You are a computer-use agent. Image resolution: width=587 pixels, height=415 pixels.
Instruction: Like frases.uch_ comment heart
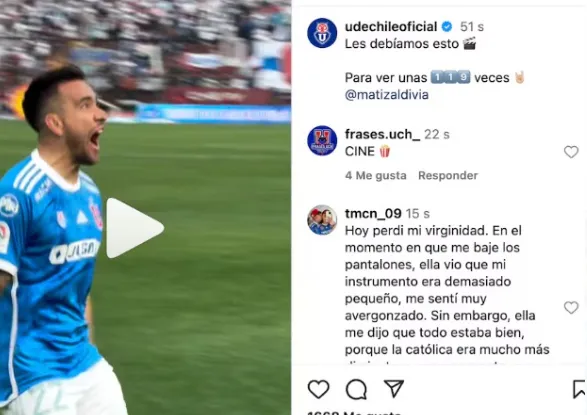571,152
